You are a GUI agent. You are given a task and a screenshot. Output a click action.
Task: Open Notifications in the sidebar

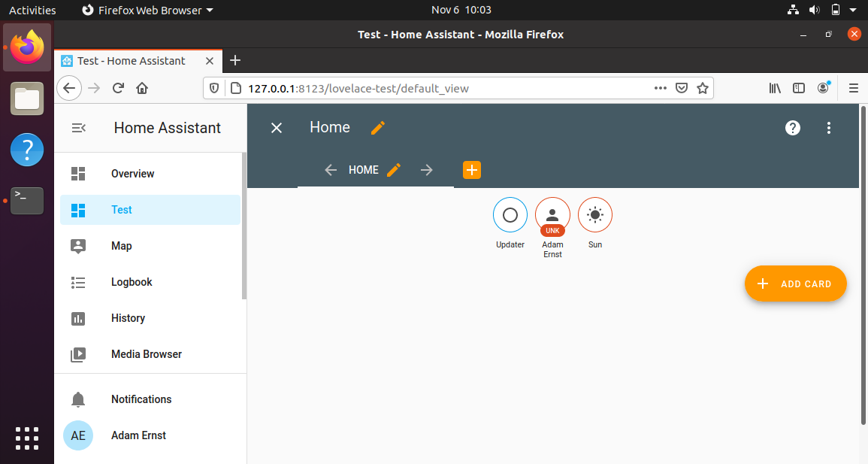pos(150,399)
